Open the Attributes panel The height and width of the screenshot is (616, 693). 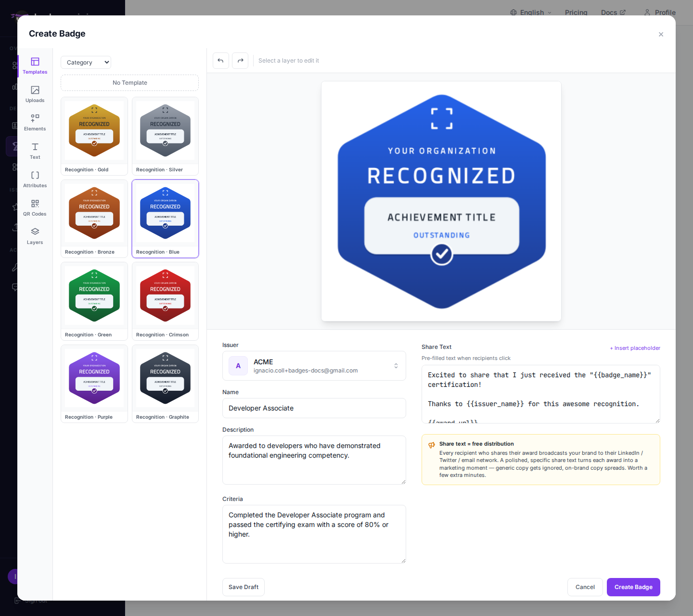coord(35,180)
